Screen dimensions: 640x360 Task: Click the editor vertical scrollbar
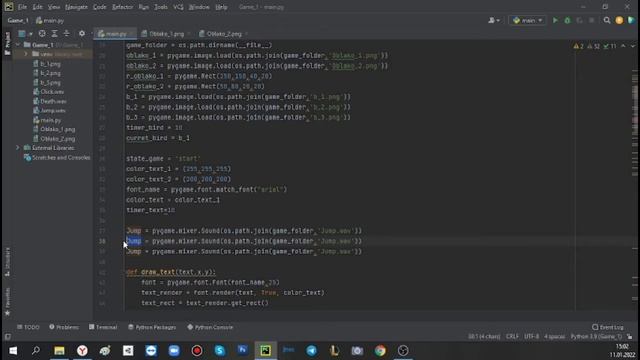point(636,176)
